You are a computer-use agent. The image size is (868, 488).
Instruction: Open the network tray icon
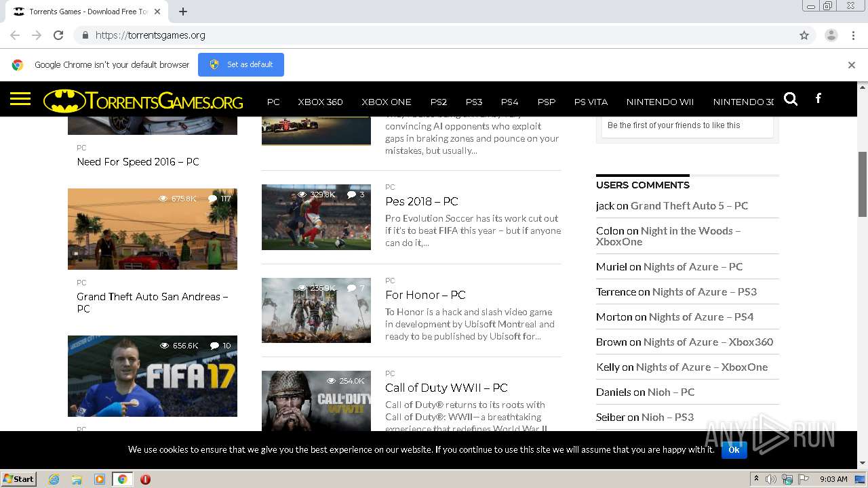(787, 479)
